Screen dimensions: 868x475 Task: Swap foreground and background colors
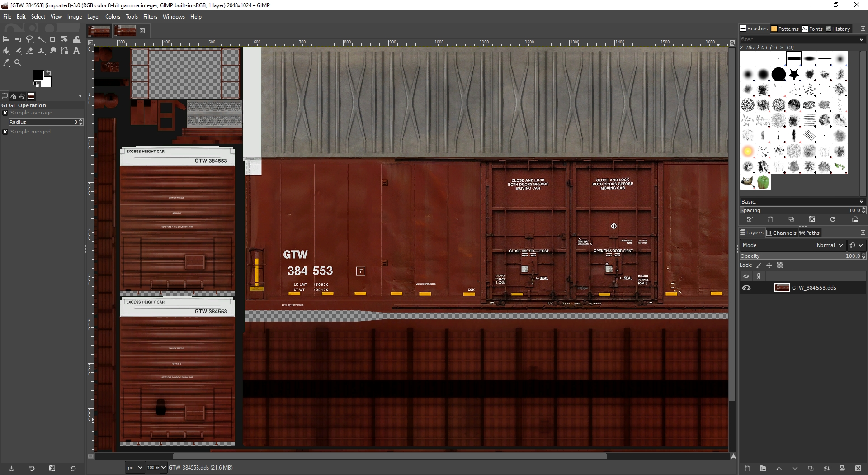pos(49,73)
